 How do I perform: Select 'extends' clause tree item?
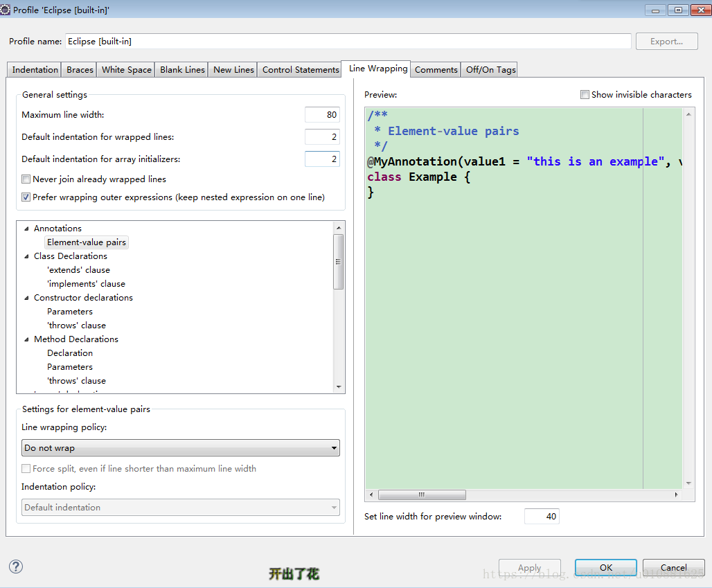point(78,270)
